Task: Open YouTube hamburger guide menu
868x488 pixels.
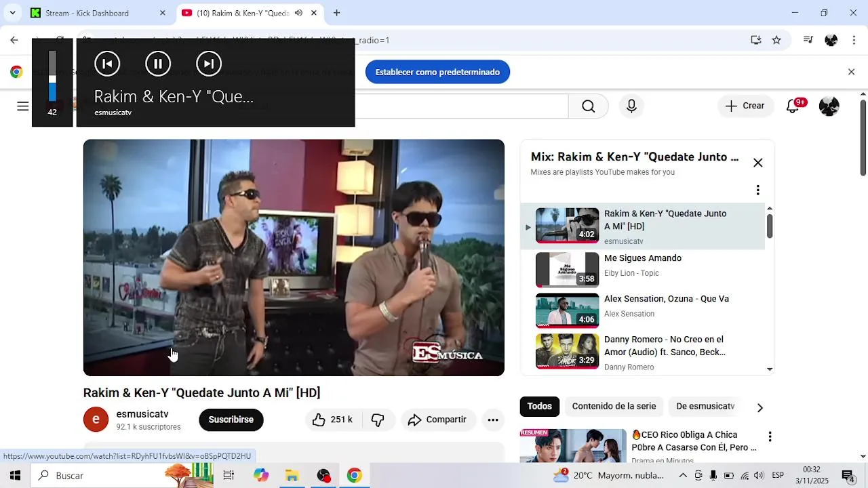Action: pyautogui.click(x=23, y=106)
